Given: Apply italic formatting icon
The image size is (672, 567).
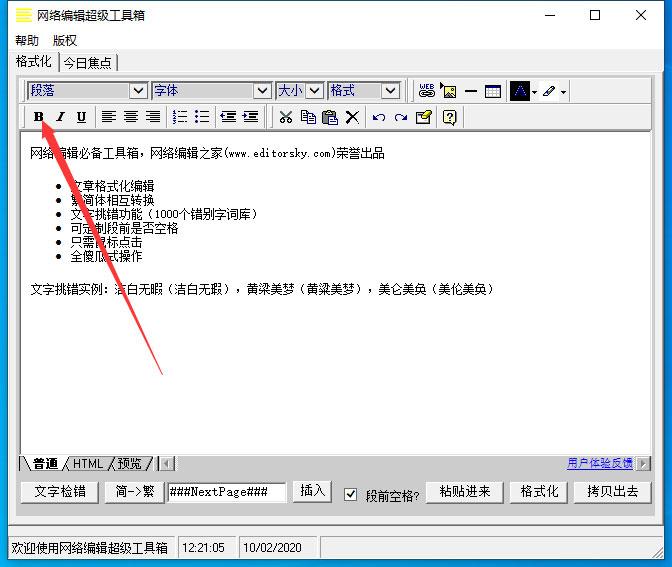Looking at the screenshot, I should point(60,117).
